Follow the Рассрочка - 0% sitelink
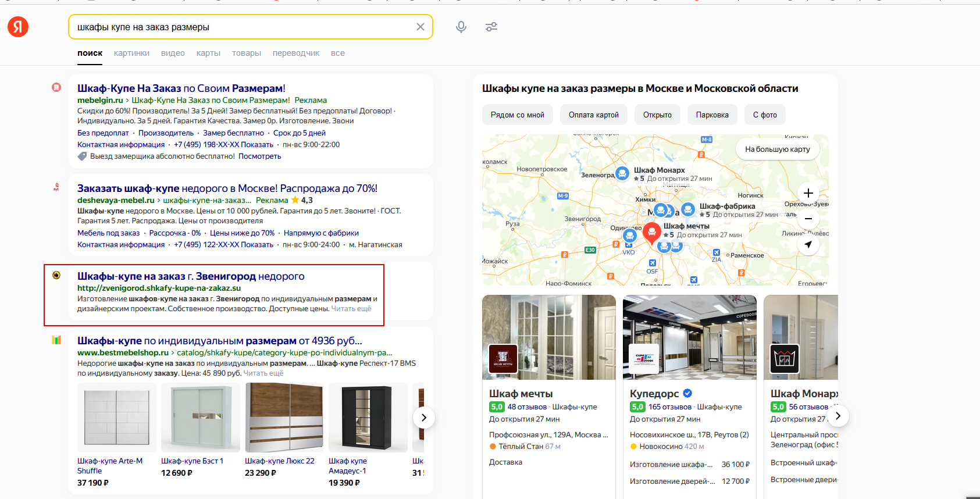The width and height of the screenshot is (980, 499). (175, 233)
